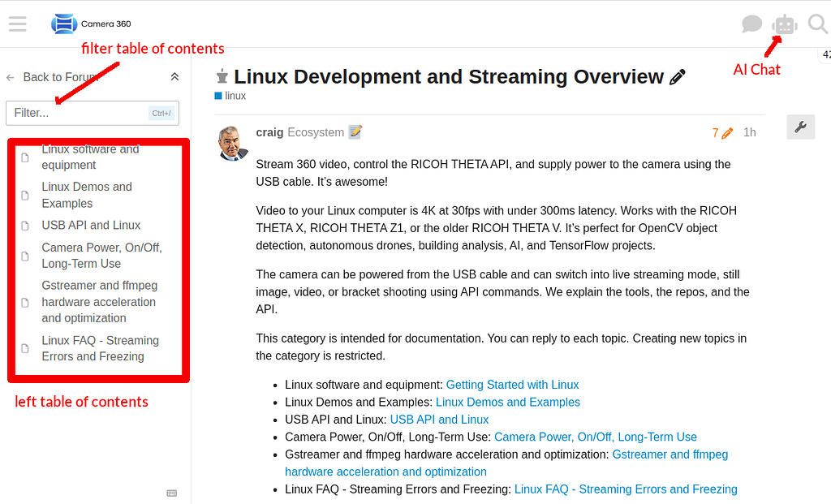
Task: Click document icon beside USB API and Linux
Action: tap(25, 226)
